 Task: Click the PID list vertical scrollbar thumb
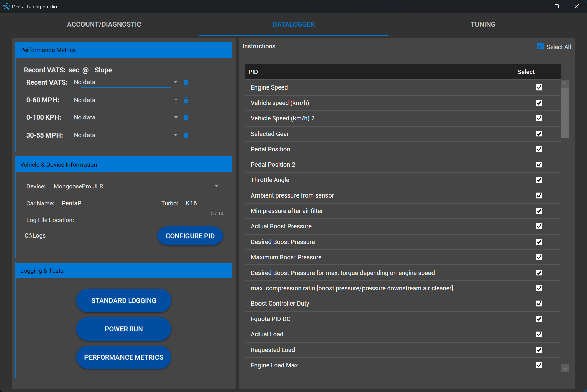tap(565, 113)
